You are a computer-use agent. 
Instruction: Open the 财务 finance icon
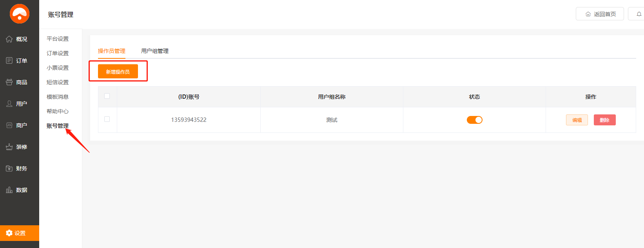click(9, 168)
